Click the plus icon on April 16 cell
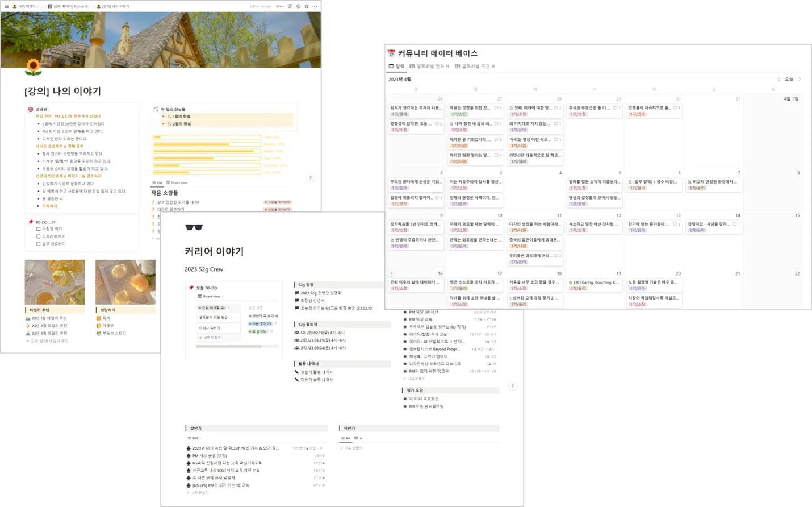This screenshot has width=812, height=507. coord(391,273)
